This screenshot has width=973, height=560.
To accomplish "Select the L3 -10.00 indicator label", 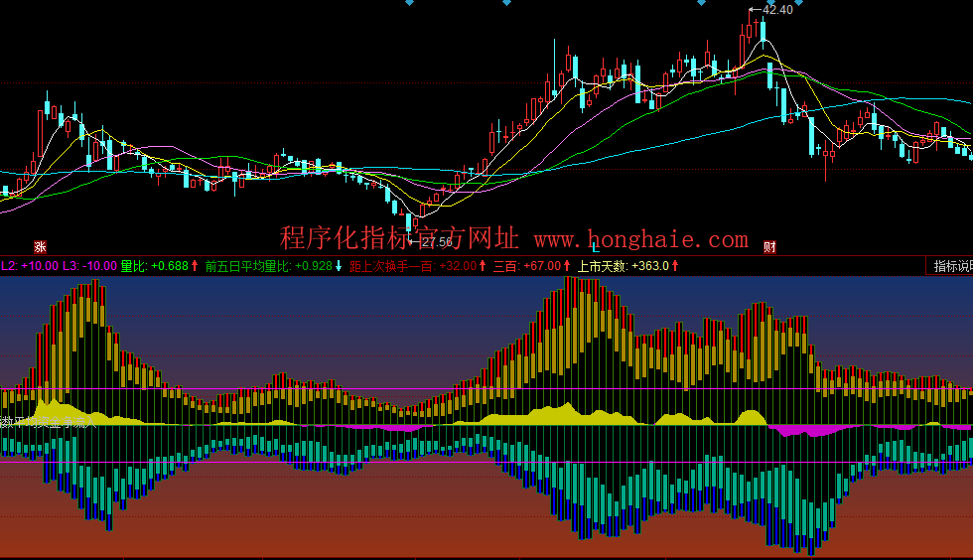I will (x=90, y=266).
